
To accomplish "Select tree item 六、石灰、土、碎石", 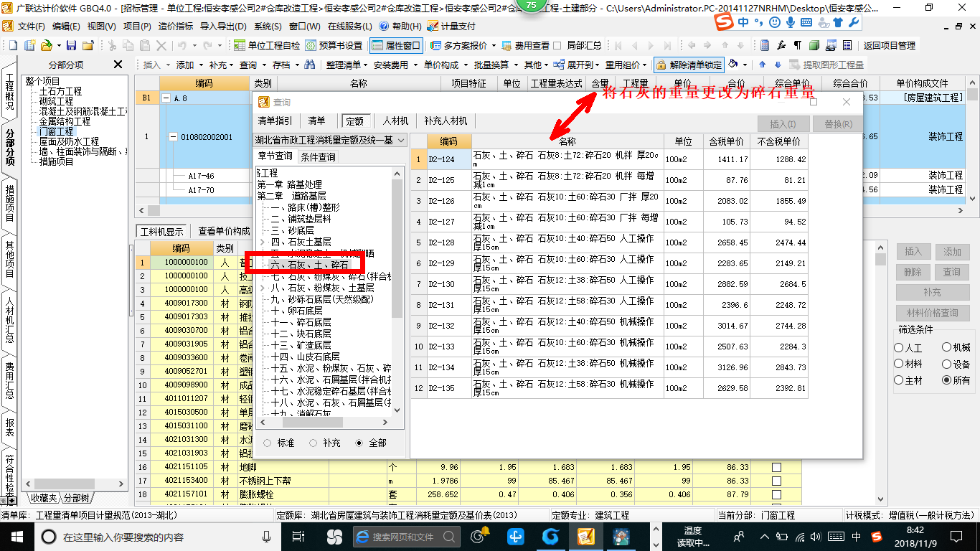I will [310, 265].
